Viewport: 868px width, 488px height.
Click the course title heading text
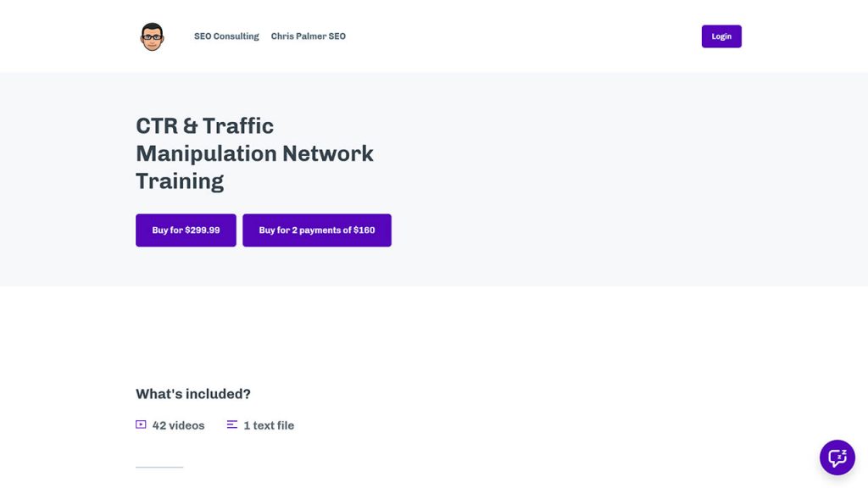click(254, 153)
